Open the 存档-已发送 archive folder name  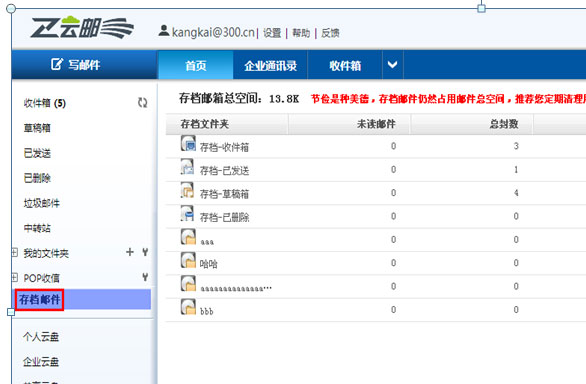tap(224, 171)
